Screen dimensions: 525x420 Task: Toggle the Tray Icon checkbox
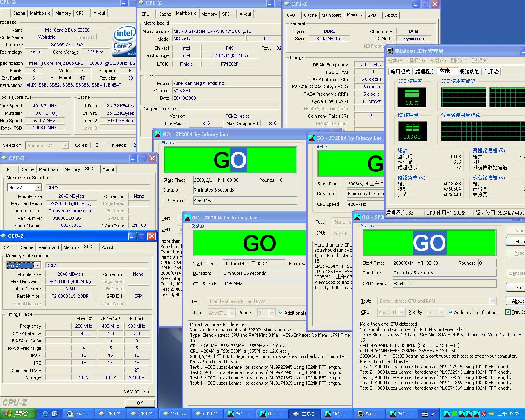pos(508,312)
